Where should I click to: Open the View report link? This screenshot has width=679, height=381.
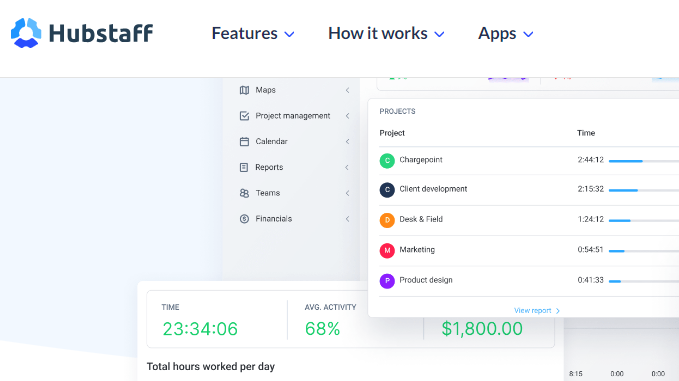coord(537,310)
